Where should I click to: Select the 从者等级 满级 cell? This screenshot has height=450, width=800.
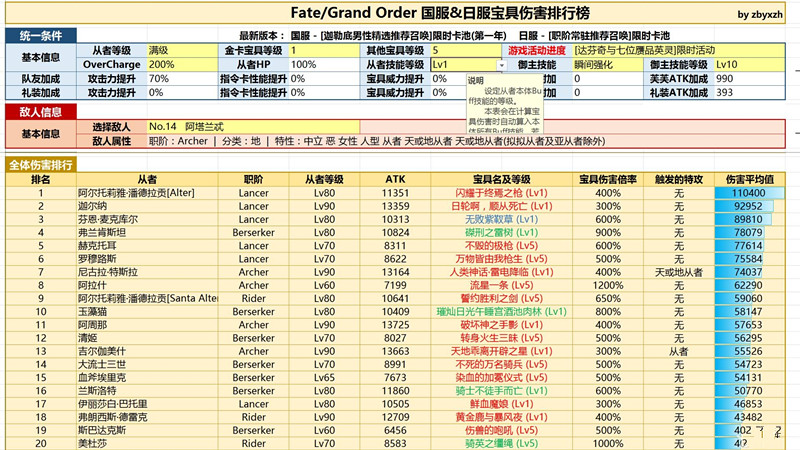[183, 51]
